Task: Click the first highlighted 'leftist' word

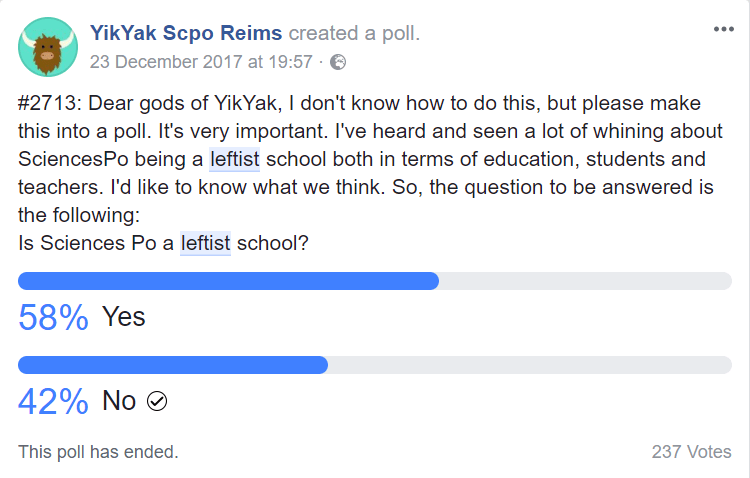Action: coord(234,159)
